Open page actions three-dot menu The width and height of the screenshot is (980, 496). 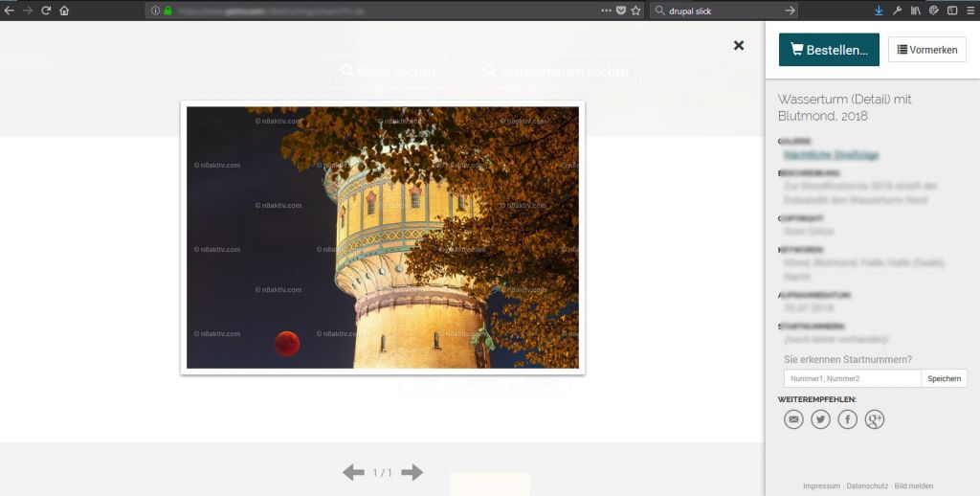pos(605,11)
